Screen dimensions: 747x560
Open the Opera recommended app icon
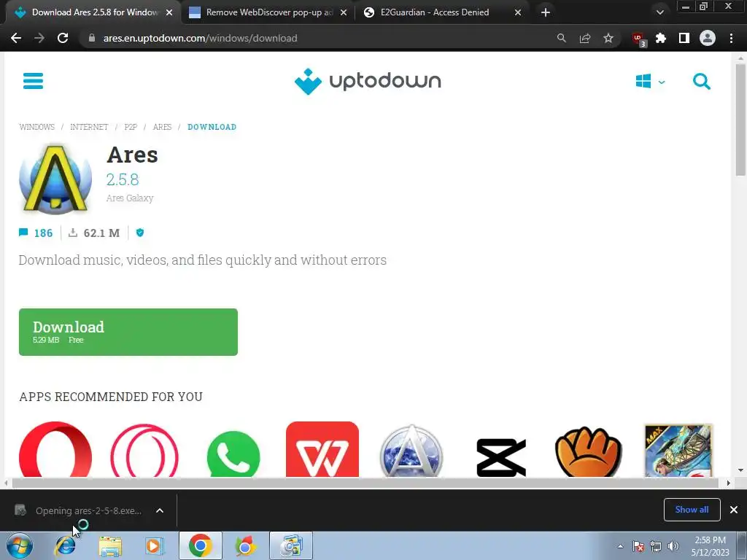point(55,449)
